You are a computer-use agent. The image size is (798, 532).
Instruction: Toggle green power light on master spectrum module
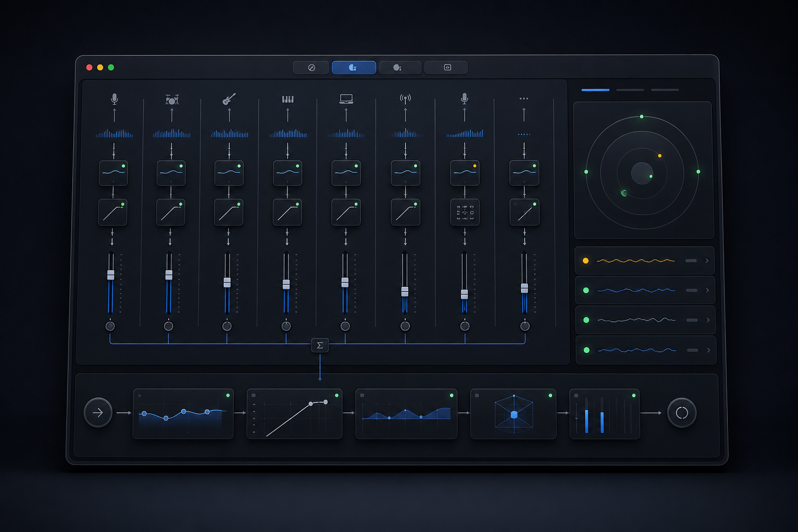(451, 395)
